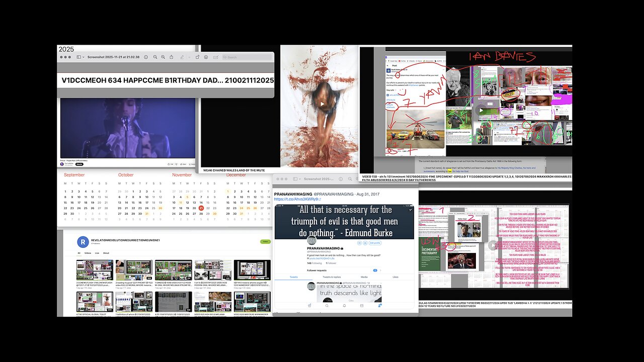Viewport: 644px width, 362px height.
Task: Open Twitter profile icon in bottom navigation
Action: [x=379, y=305]
